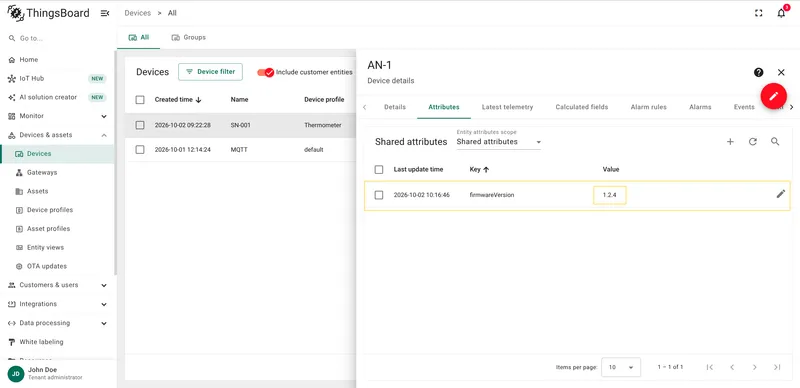This screenshot has height=388, width=800.
Task: Click the red edit pencil floating button
Action: point(773,95)
